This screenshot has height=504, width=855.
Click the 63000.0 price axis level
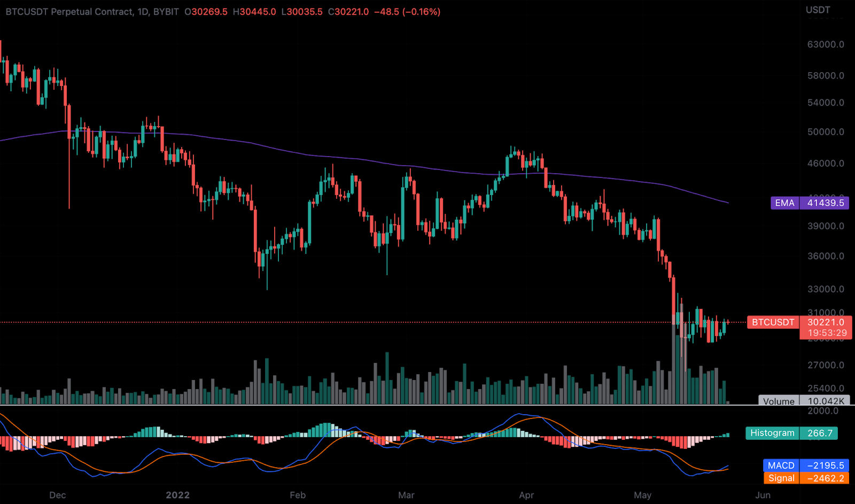(826, 44)
